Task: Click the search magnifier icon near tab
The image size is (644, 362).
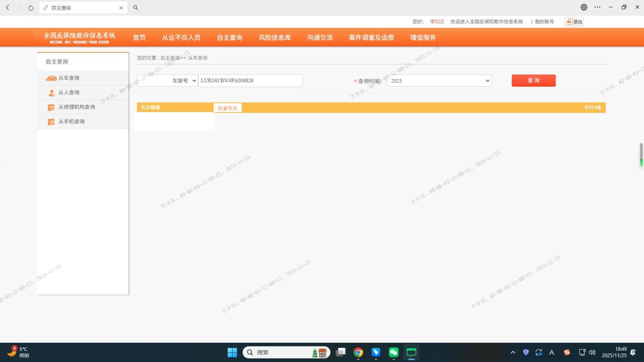Action: click(136, 8)
